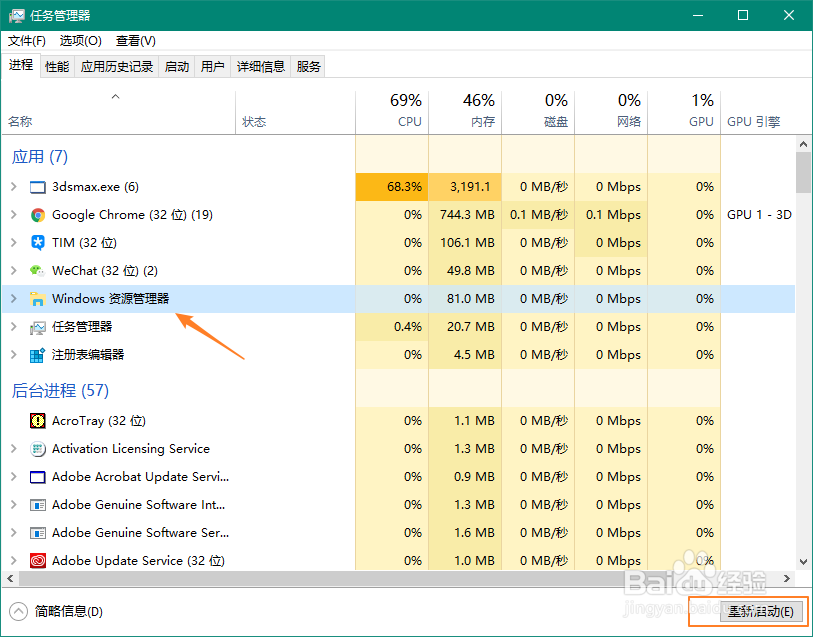The height and width of the screenshot is (637, 813).
Task: Click the Google Chrome icon
Action: [37, 215]
